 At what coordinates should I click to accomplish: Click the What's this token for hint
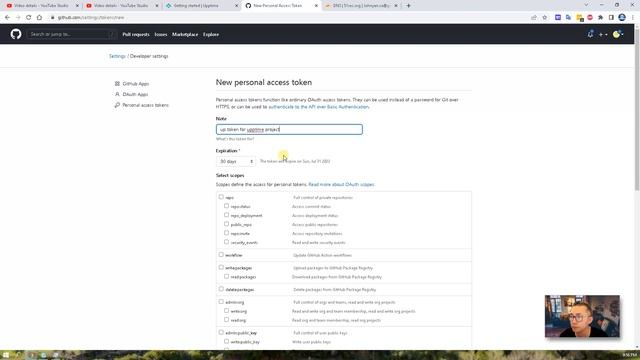(x=235, y=139)
